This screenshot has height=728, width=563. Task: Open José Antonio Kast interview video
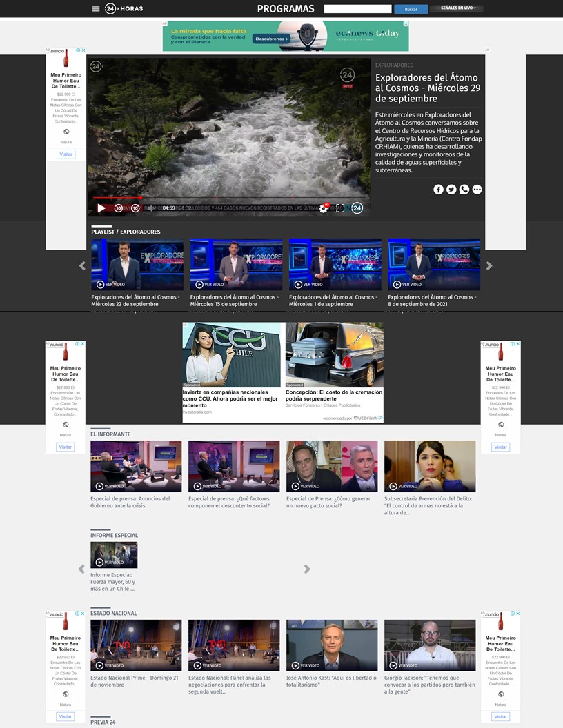[x=332, y=645]
